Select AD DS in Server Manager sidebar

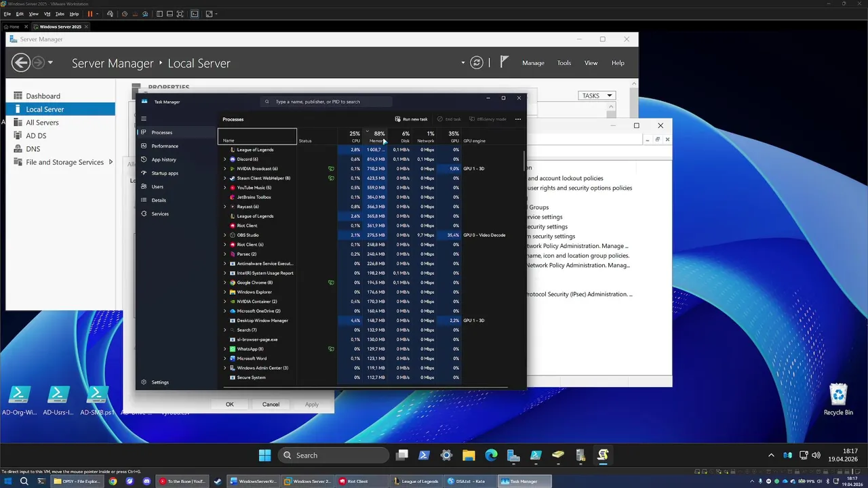tap(60, 136)
